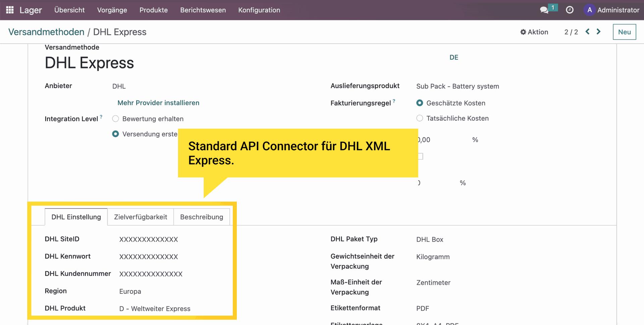Open the activities clock icon

tap(570, 10)
